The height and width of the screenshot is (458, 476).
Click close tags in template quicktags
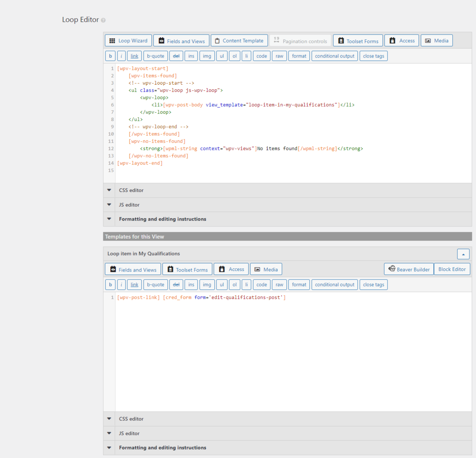point(374,285)
